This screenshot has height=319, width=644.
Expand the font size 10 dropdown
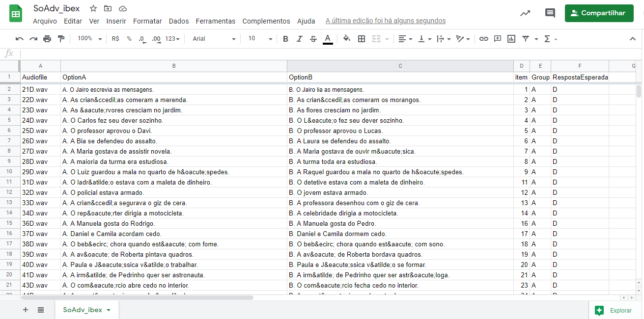coord(260,39)
